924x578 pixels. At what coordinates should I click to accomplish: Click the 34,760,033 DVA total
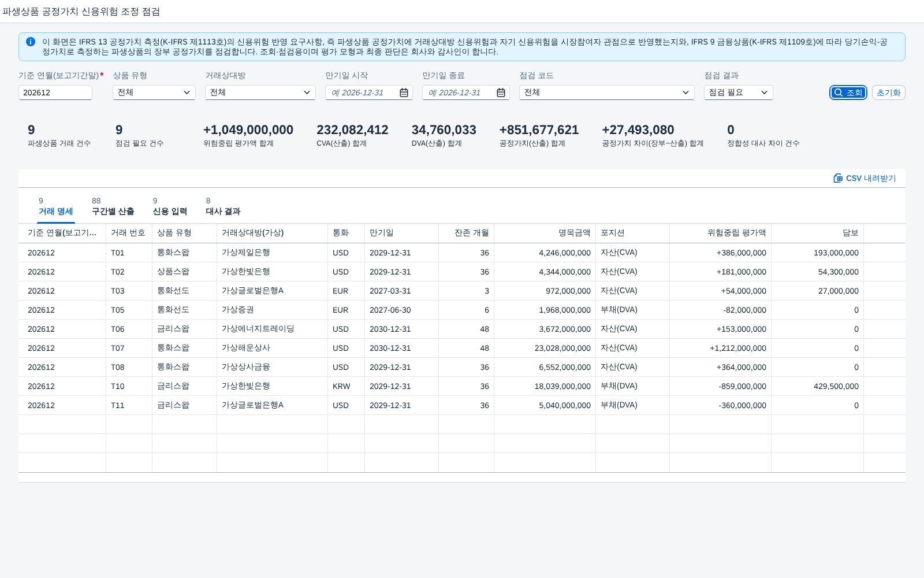[444, 130]
